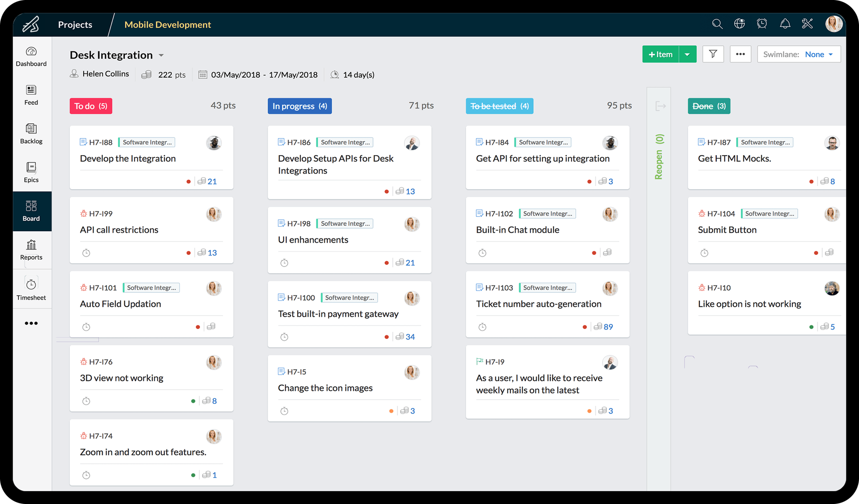Collapse the Reopen column arrow icon
The image size is (859, 504).
coord(660,106)
